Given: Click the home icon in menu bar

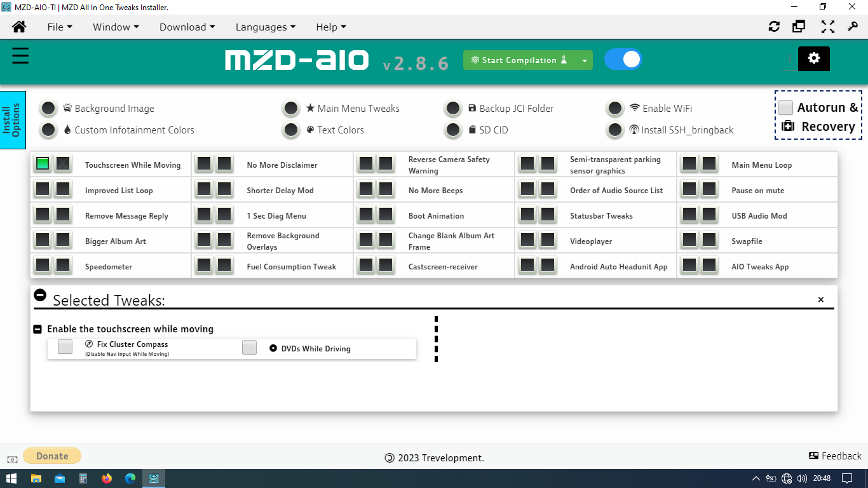Looking at the screenshot, I should pos(19,27).
